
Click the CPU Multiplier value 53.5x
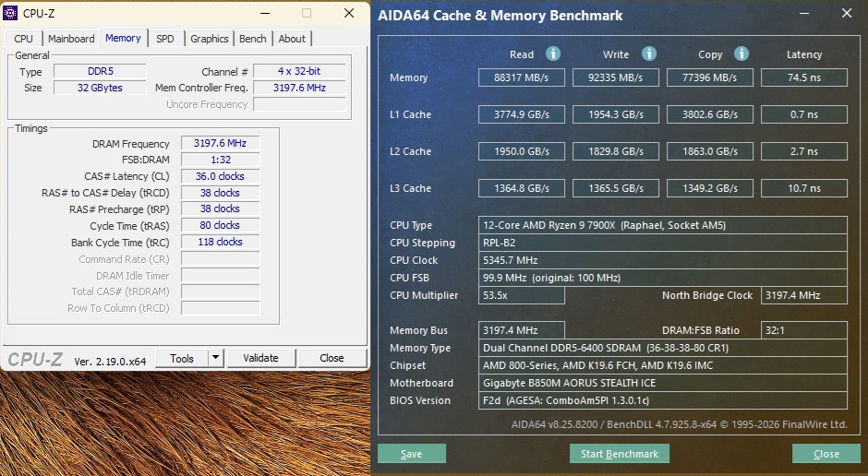(522, 295)
